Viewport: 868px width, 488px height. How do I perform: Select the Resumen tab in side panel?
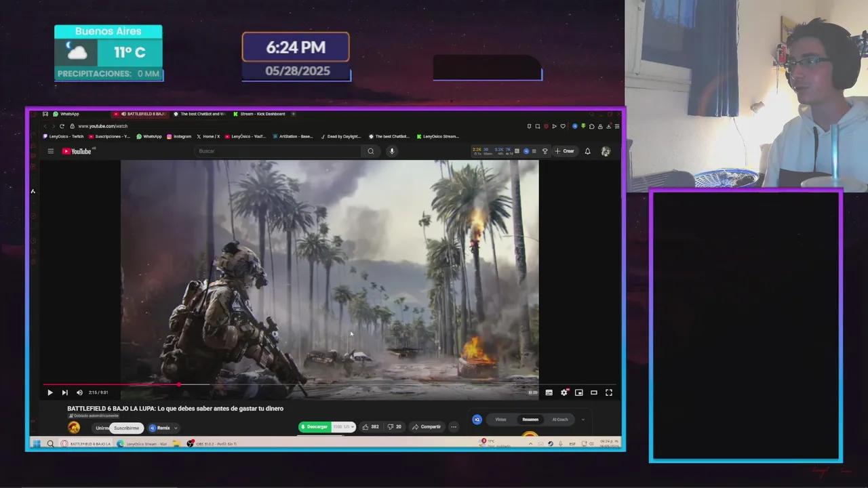click(x=530, y=420)
